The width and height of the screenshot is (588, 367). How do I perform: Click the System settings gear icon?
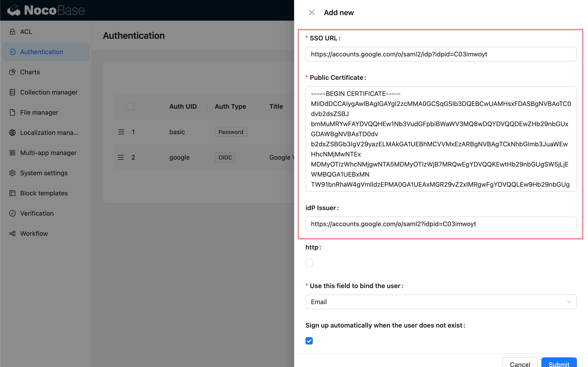[x=12, y=173]
